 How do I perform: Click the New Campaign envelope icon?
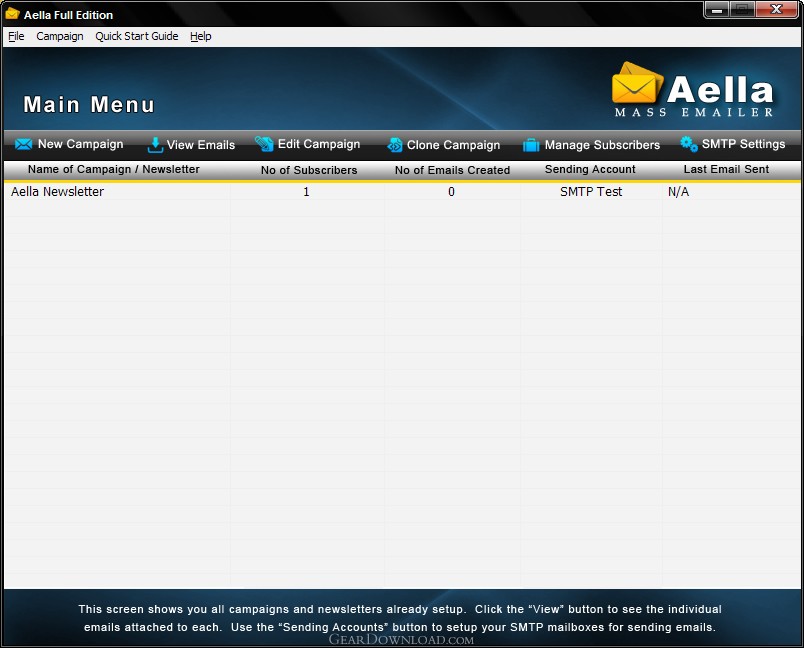pos(24,145)
